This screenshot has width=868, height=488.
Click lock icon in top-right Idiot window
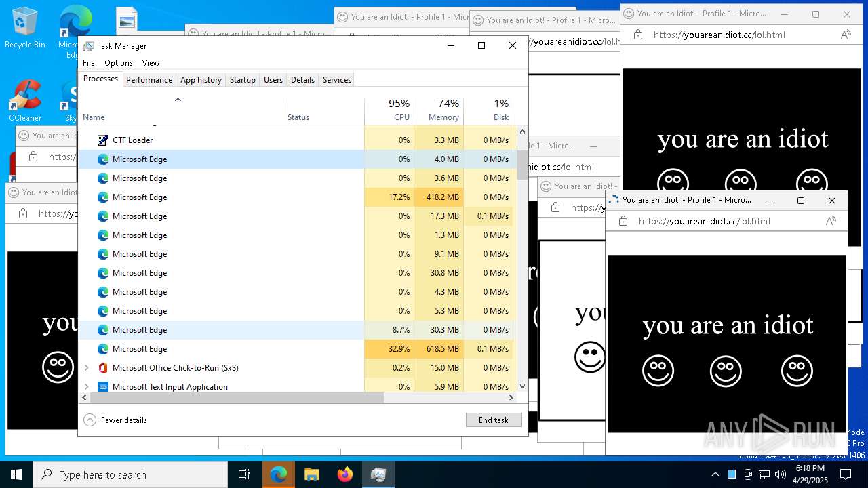[637, 34]
